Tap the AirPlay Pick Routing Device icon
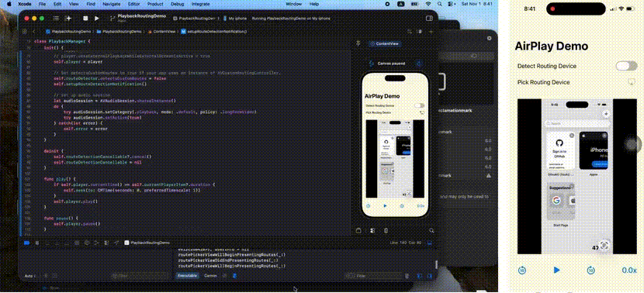The height and width of the screenshot is (293, 644). 632,82
